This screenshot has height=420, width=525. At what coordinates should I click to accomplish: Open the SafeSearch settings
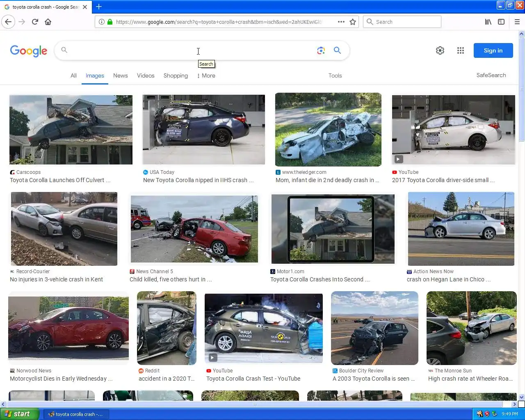click(491, 75)
